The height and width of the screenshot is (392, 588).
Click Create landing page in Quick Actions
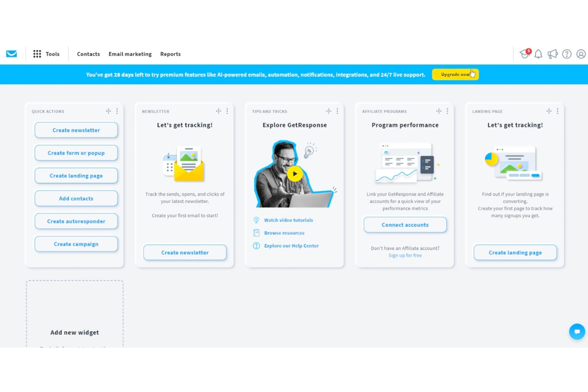tap(76, 176)
